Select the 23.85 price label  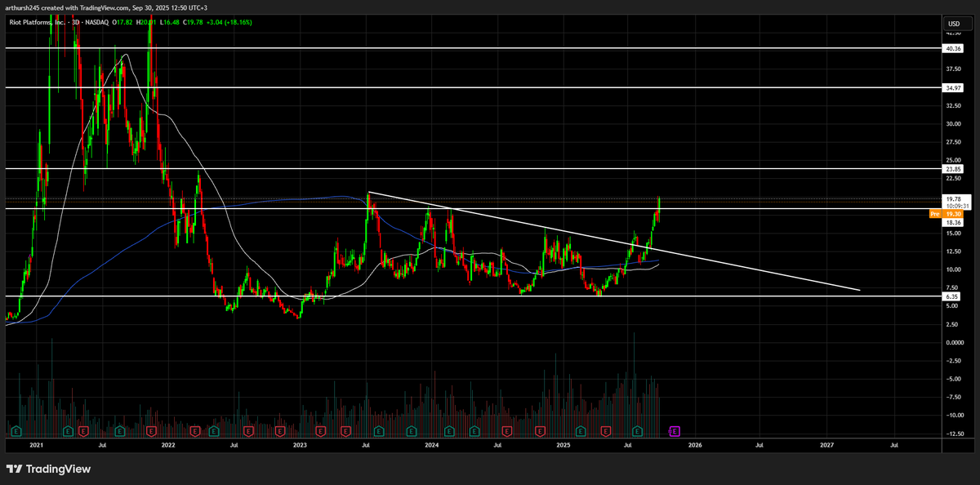pyautogui.click(x=953, y=169)
